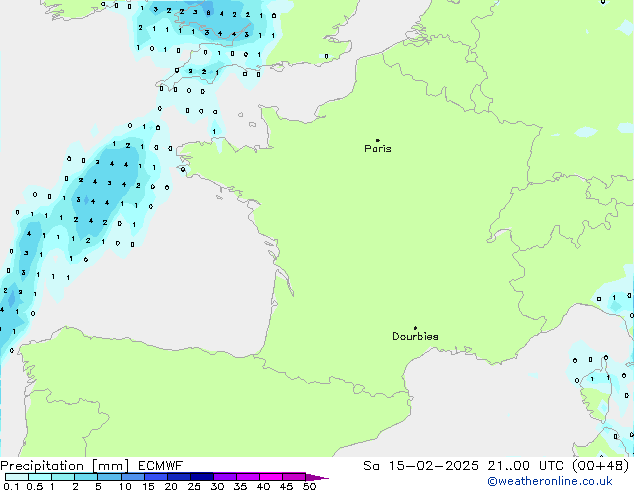634x490 pixels.
Task: Click the Dourbies location label
Action: [x=415, y=336]
